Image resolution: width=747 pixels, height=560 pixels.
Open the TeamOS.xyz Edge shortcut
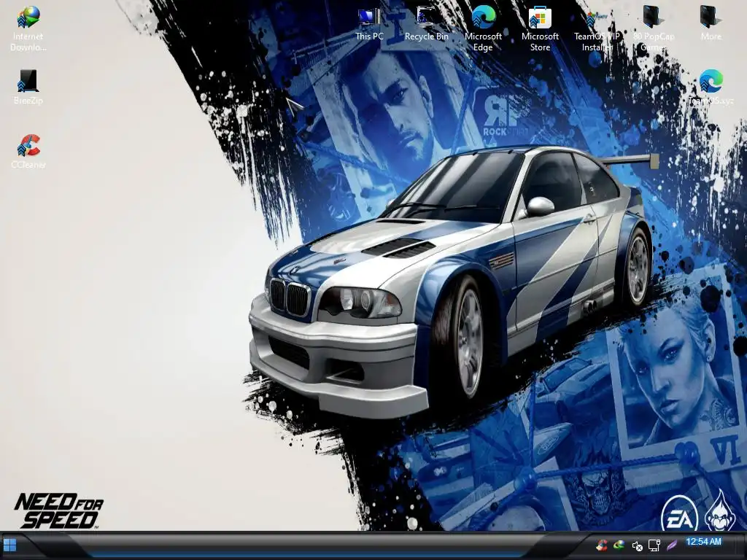click(x=711, y=87)
